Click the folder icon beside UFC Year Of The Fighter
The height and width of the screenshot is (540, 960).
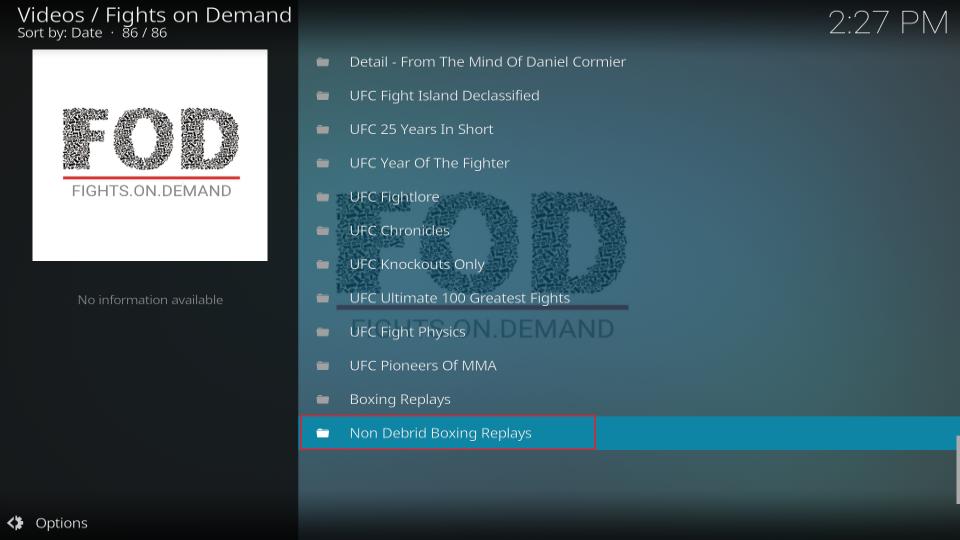coord(323,163)
